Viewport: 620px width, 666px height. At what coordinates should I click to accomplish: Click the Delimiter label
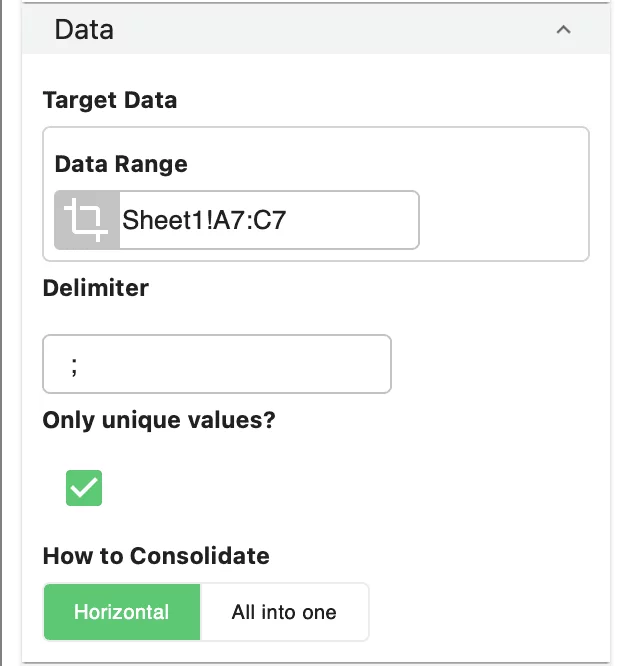[x=96, y=288]
